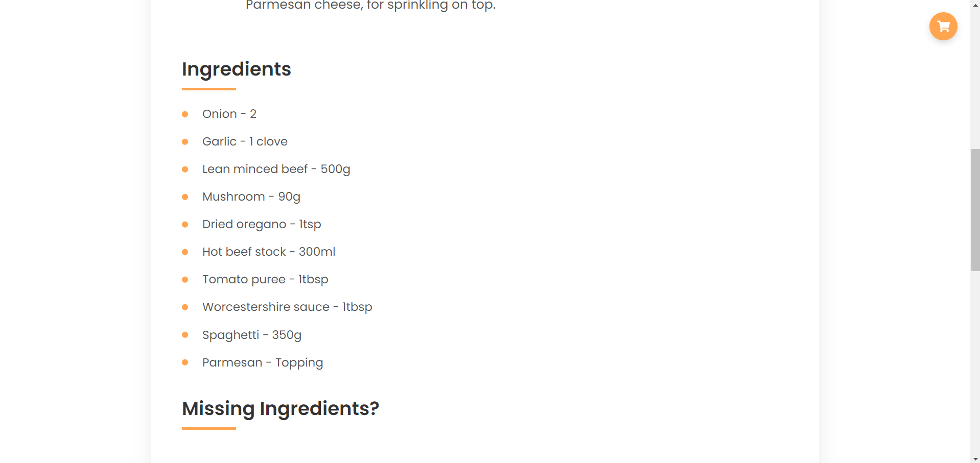The image size is (980, 463).
Task: Select 'Tomato puree - 1tbsp' item
Action: [265, 279]
